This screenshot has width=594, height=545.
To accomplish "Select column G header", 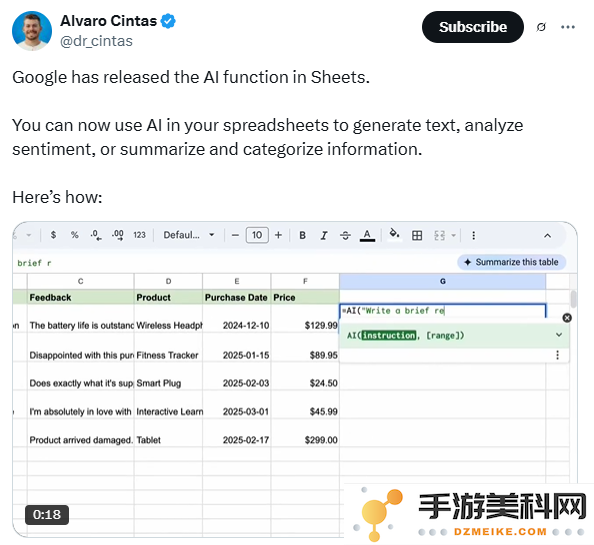I will (442, 281).
